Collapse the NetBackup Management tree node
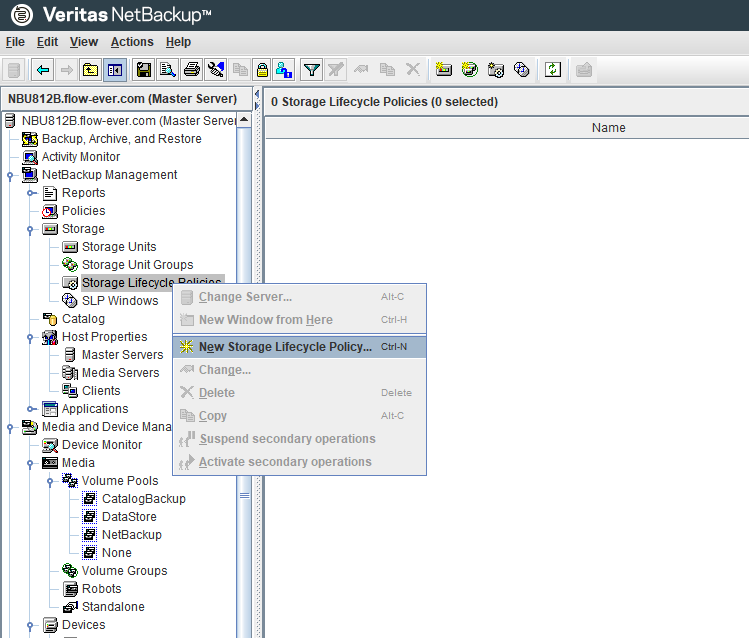This screenshot has width=749, height=638. (10, 176)
